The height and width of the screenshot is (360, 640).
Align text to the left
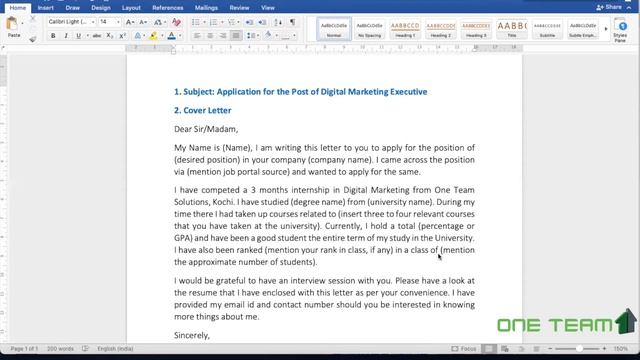197,36
